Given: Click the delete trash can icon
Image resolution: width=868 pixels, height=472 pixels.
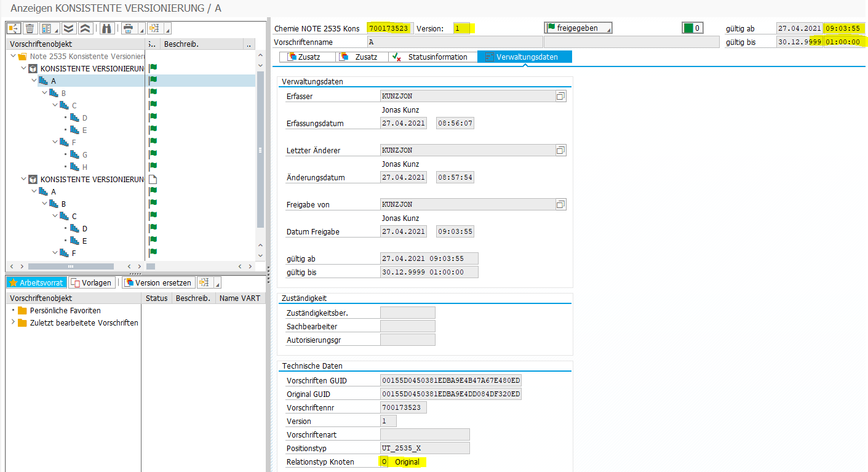Looking at the screenshot, I should [29, 28].
